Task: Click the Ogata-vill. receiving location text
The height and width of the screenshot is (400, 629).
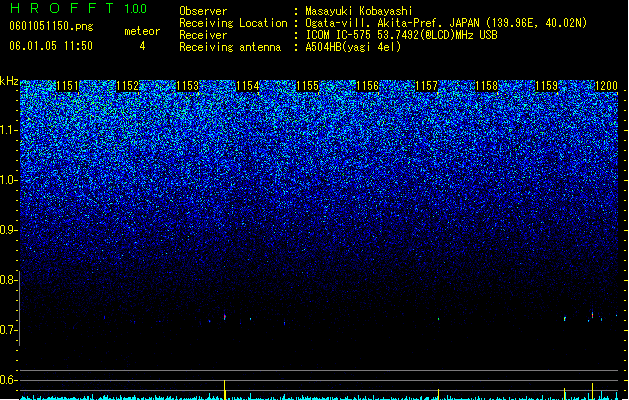Action: point(446,23)
